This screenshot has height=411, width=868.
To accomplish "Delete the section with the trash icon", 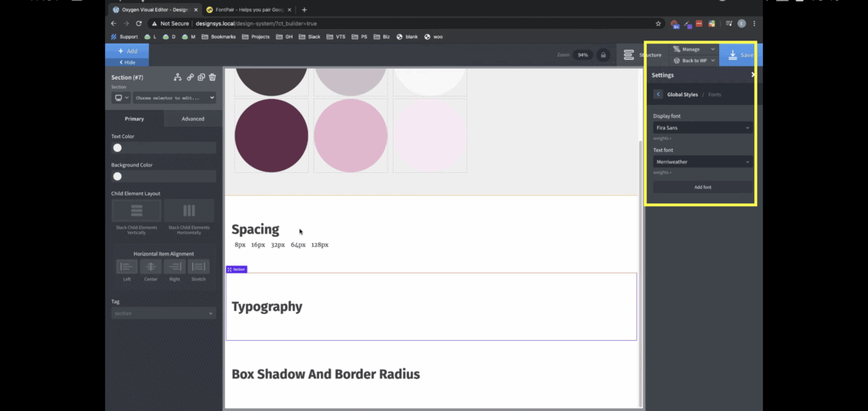I will pyautogui.click(x=213, y=77).
